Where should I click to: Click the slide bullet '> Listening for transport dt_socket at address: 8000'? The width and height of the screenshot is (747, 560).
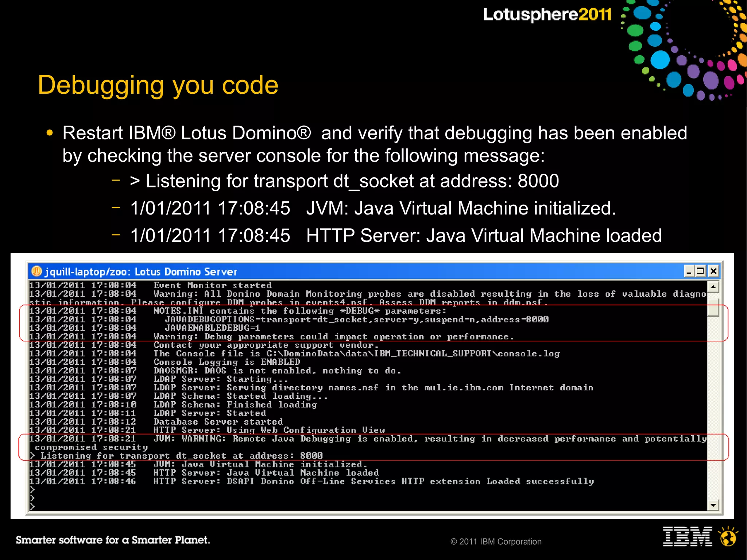[344, 181]
